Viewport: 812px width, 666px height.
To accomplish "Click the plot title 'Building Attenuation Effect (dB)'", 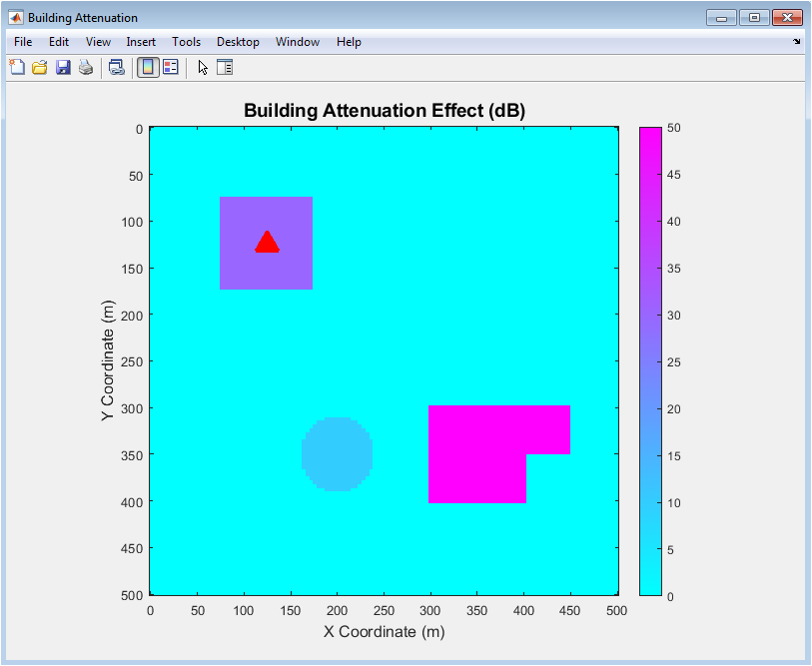I will point(384,110).
